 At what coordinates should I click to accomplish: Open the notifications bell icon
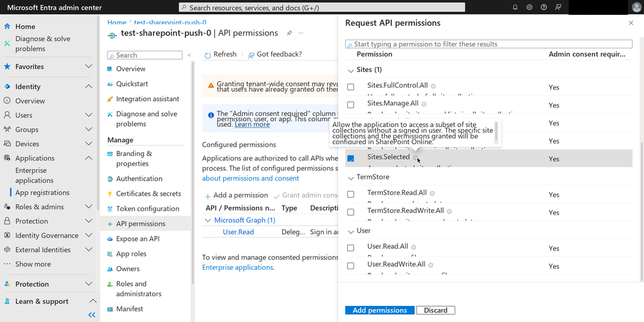pyautogui.click(x=515, y=7)
